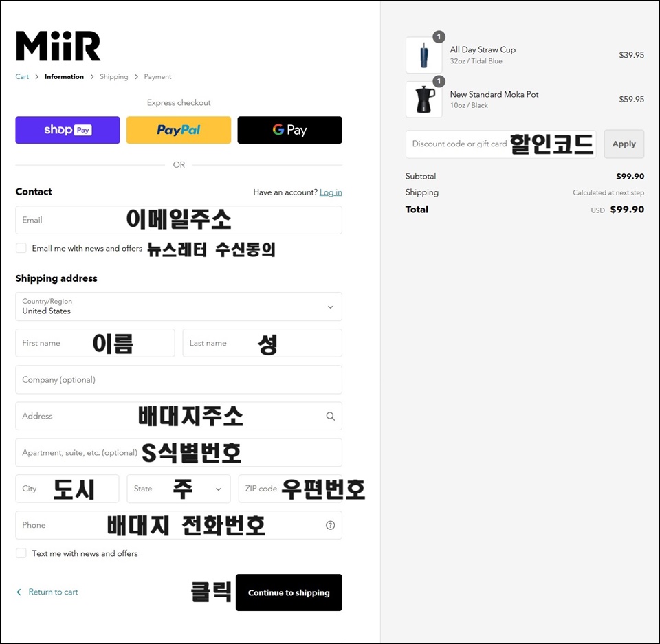Viewport: 660px width, 644px height.
Task: Check Email me with news and offers
Action: (21, 248)
